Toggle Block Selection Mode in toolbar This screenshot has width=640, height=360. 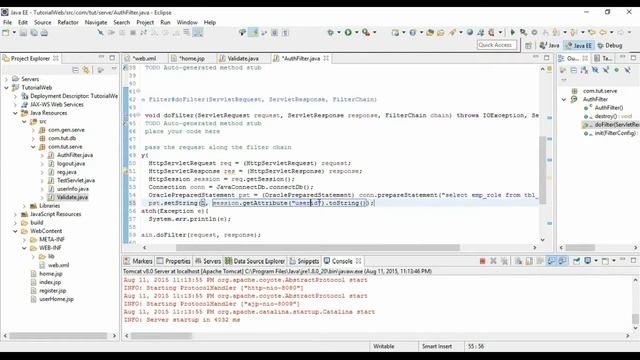tap(275, 33)
